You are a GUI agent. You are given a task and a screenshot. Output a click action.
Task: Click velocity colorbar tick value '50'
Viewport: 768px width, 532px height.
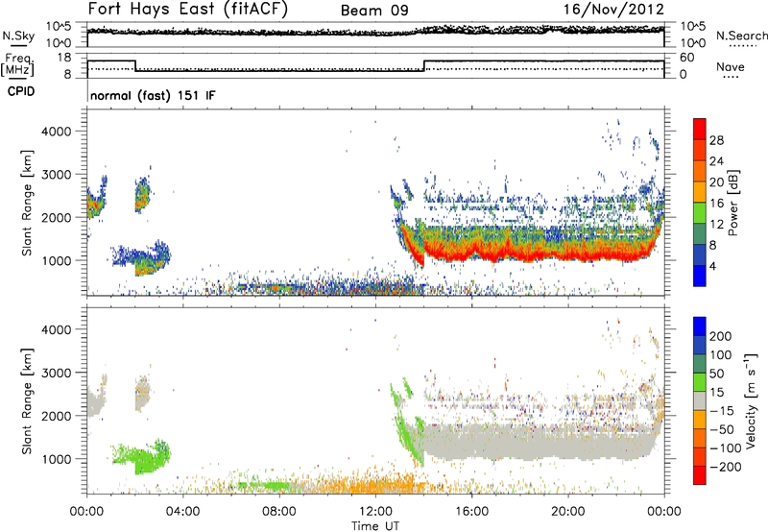[716, 374]
